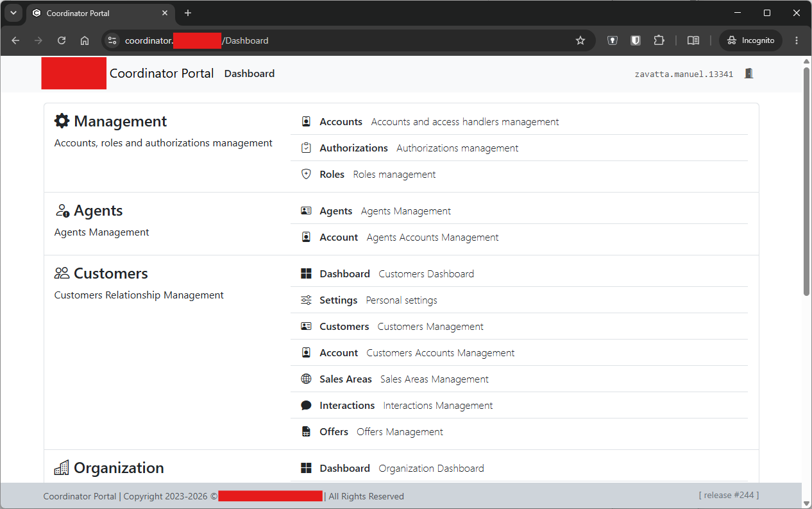Image resolution: width=812 pixels, height=509 pixels.
Task: Open the Accounts management link
Action: click(x=341, y=121)
